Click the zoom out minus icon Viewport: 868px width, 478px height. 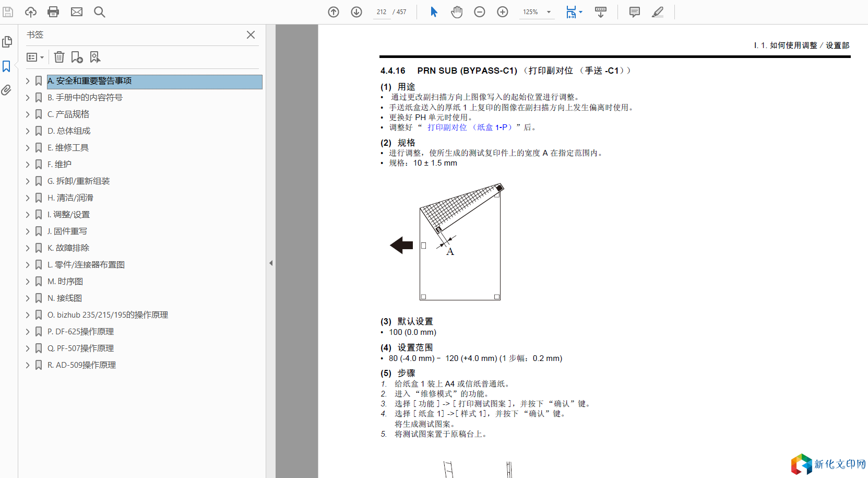click(480, 12)
